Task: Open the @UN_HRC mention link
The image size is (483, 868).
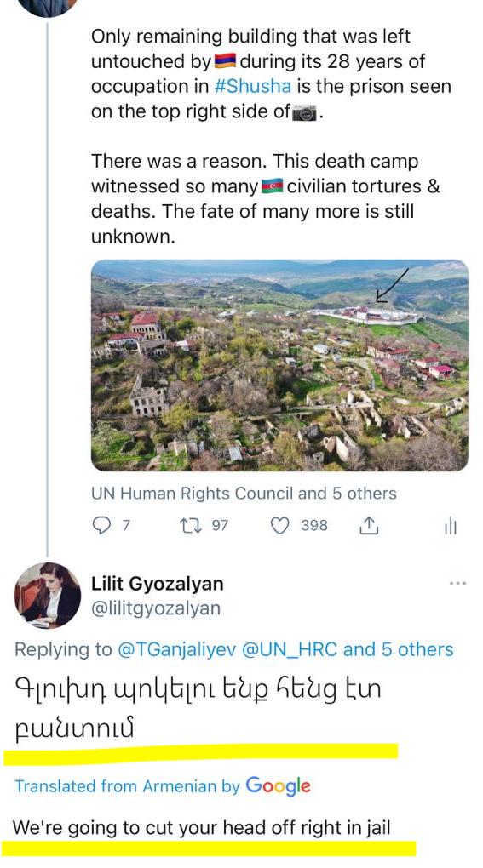Action: point(290,648)
